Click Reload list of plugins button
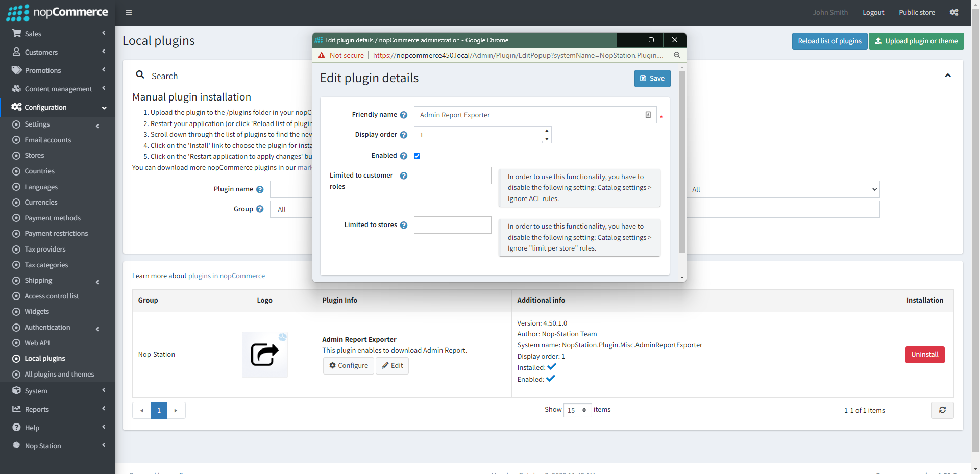 tap(829, 41)
